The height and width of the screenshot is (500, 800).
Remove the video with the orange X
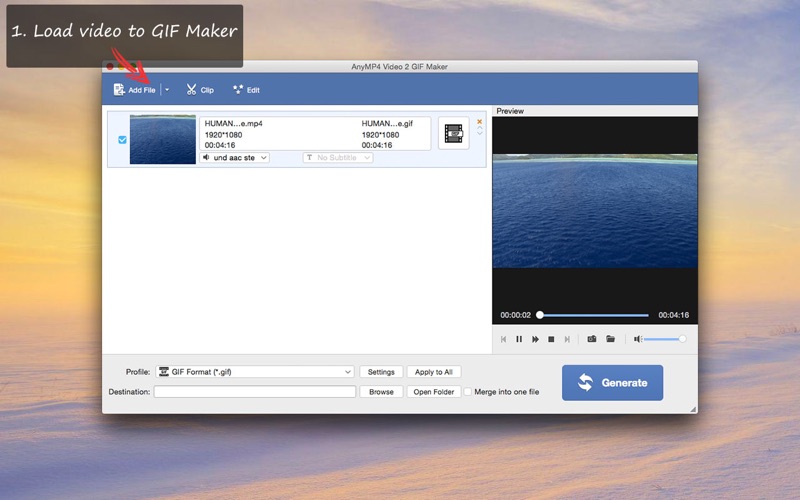click(479, 121)
